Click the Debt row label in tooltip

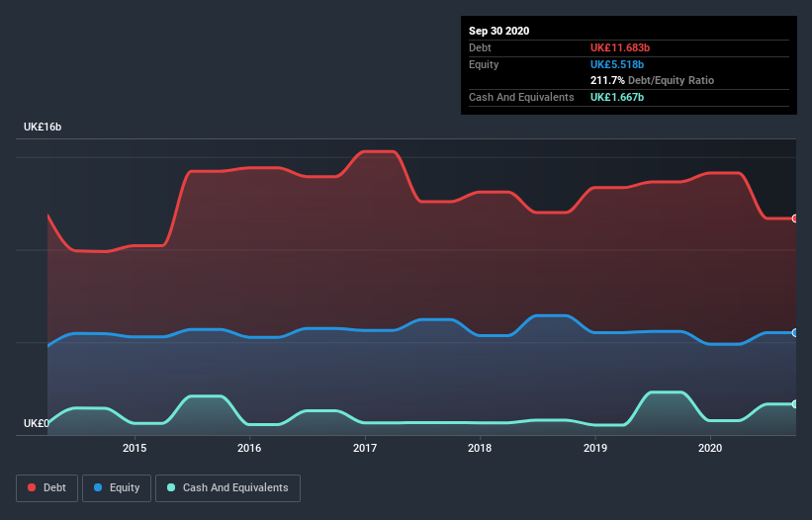[480, 47]
